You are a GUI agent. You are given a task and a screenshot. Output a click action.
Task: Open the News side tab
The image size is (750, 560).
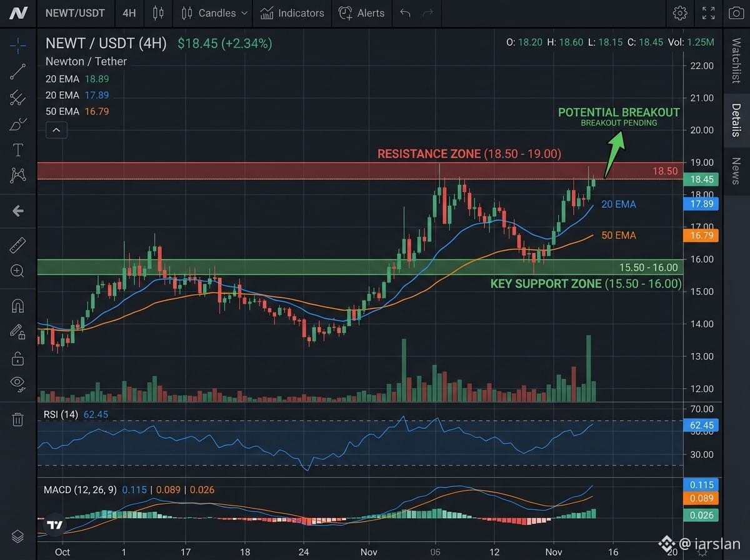tap(736, 171)
